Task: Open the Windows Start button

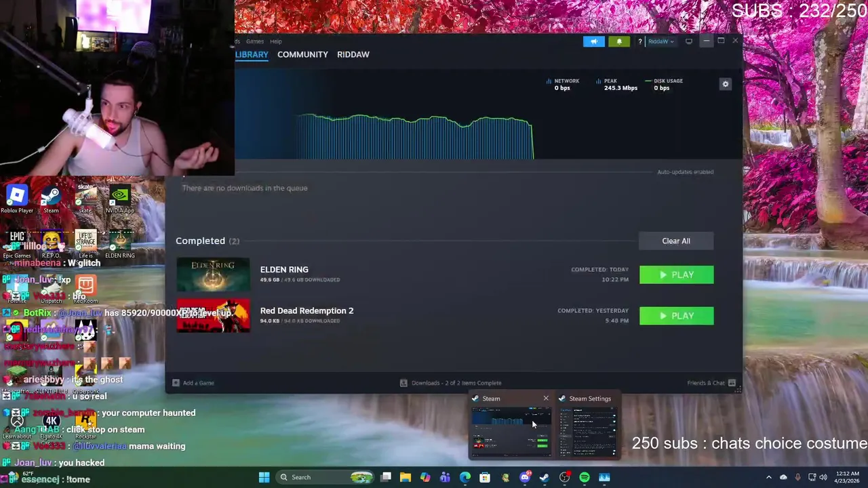Action: pyautogui.click(x=264, y=477)
